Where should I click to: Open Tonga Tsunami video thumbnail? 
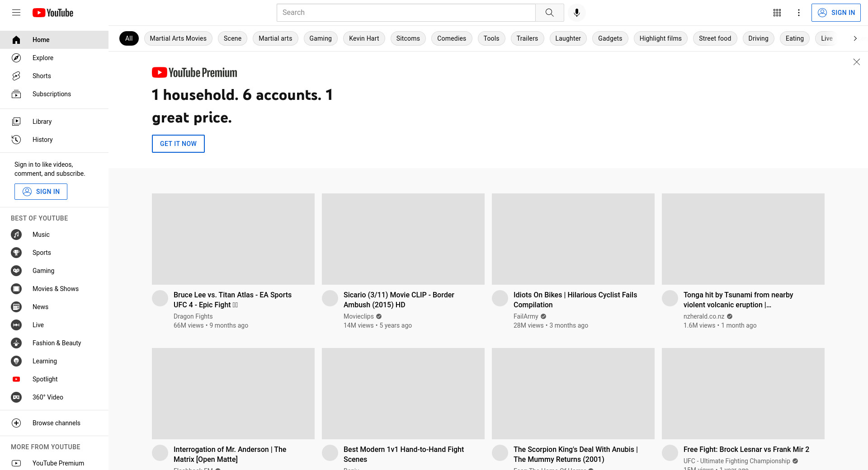(743, 239)
